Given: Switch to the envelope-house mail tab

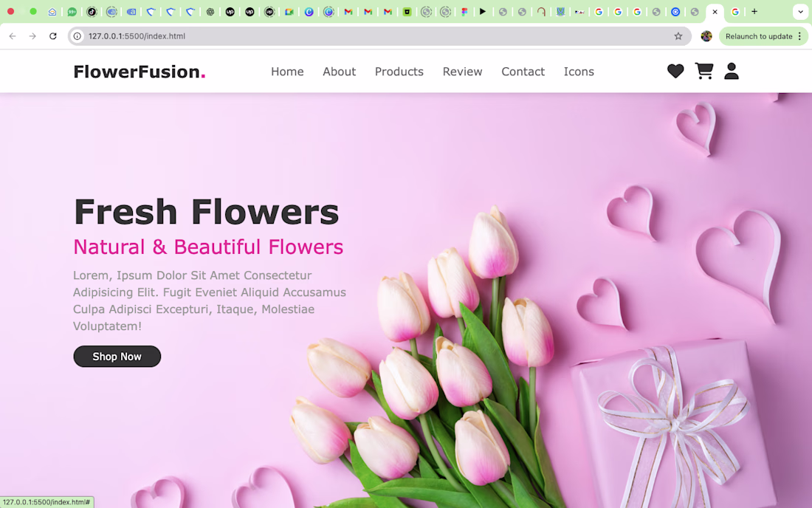Looking at the screenshot, I should point(52,11).
